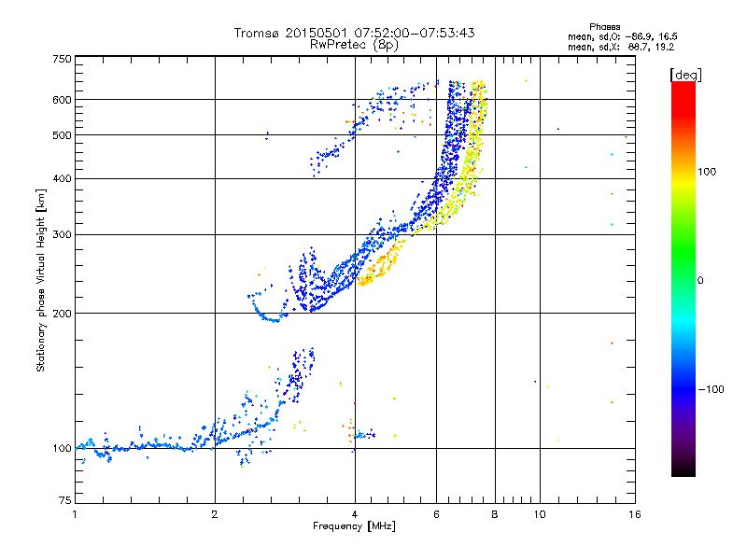Image resolution: width=747 pixels, height=560 pixels.
Task: Click the '[deg]' colorbar unit label
Action: pyautogui.click(x=685, y=75)
